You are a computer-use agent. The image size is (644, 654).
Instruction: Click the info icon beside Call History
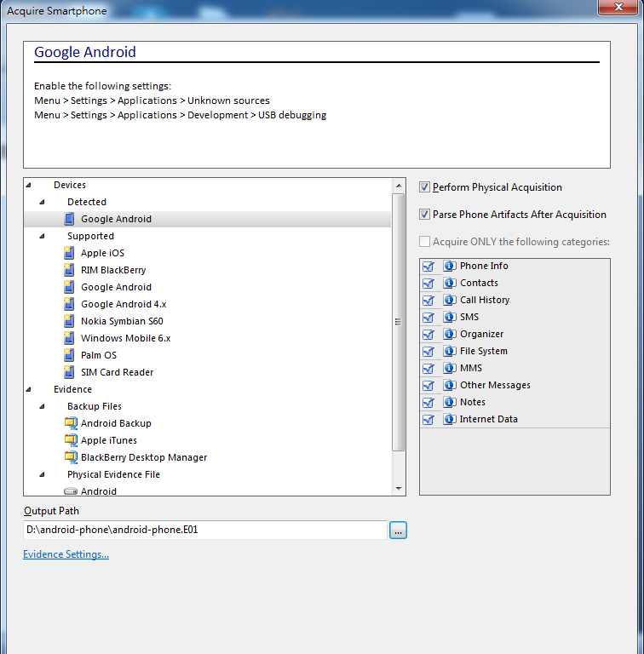pyautogui.click(x=449, y=300)
